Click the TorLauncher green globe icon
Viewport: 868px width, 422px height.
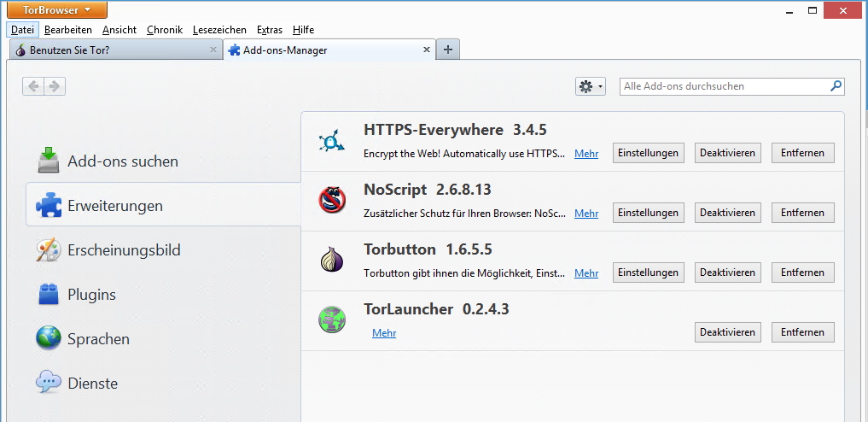point(332,319)
